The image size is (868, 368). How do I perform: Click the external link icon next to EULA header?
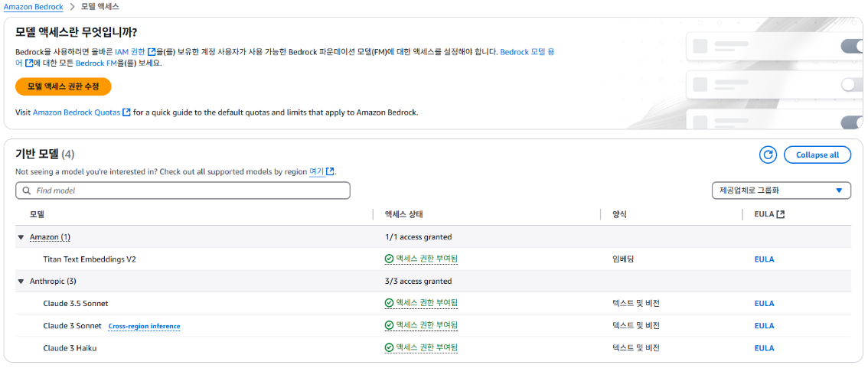pyautogui.click(x=781, y=214)
